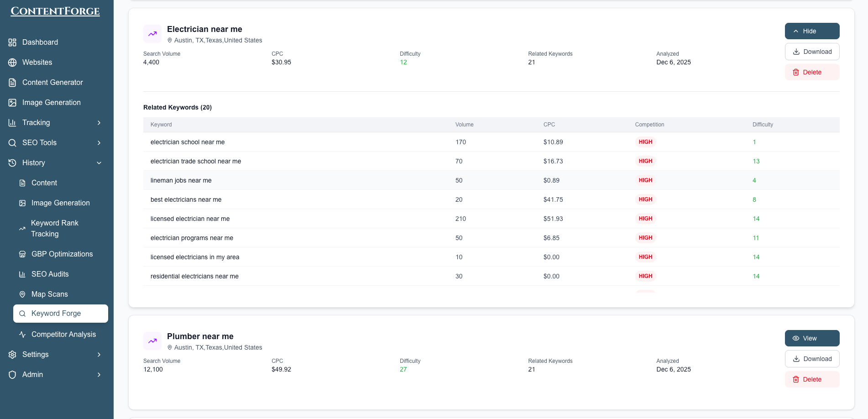Image resolution: width=868 pixels, height=419 pixels.
Task: Download the Electrician near me report
Action: [812, 52]
